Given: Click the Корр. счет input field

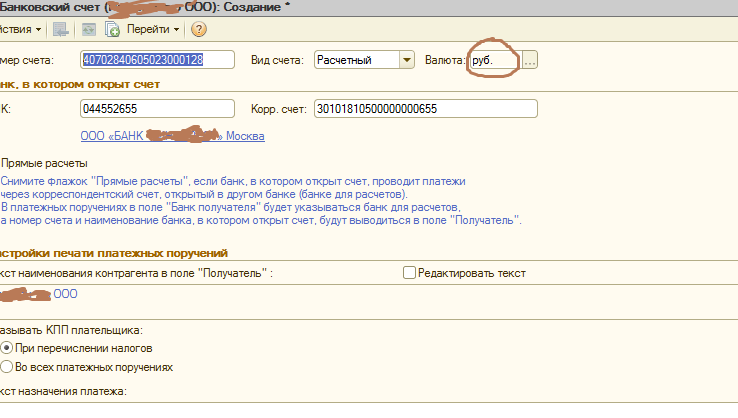Looking at the screenshot, I should tap(425, 109).
